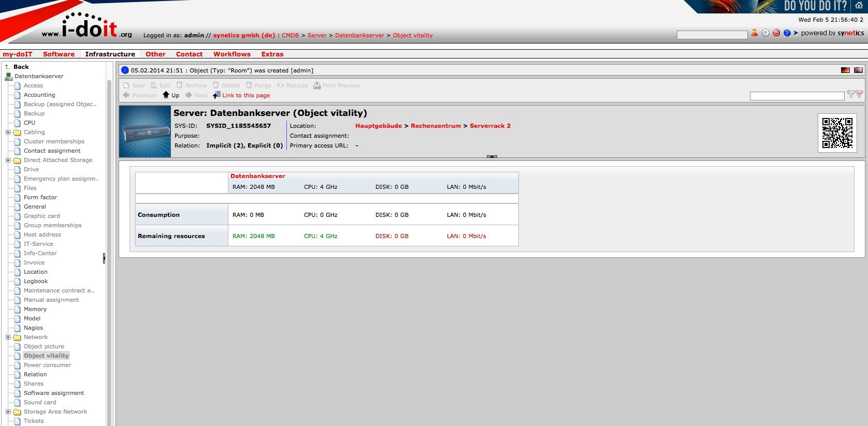The width and height of the screenshot is (868, 426).
Task: Collapse the object header with the small arrow
Action: (492, 156)
